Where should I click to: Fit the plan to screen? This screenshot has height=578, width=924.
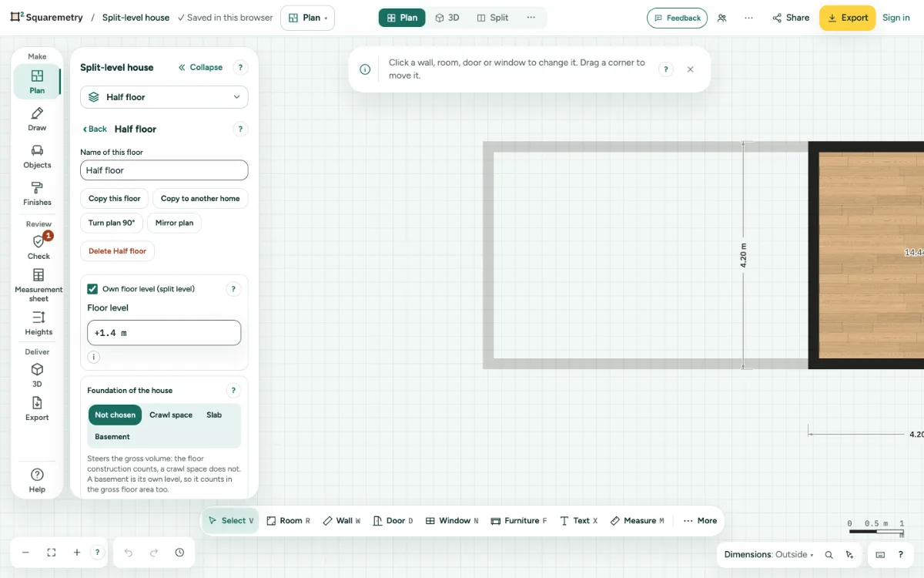click(x=52, y=553)
